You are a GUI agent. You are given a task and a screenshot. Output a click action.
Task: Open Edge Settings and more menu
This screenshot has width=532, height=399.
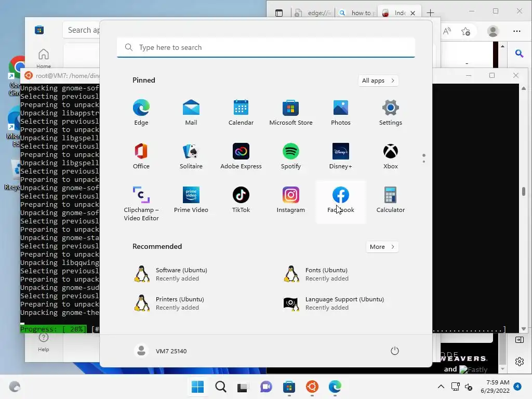tap(517, 31)
